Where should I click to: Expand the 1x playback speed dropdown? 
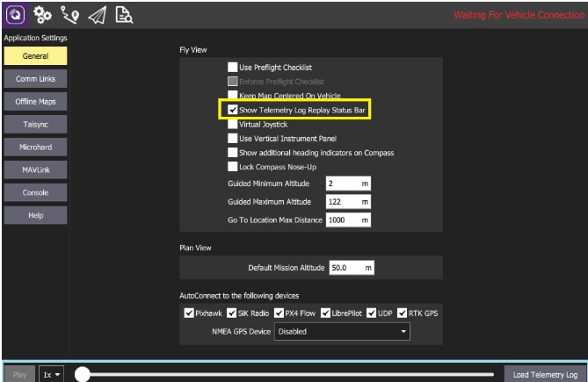tap(52, 375)
